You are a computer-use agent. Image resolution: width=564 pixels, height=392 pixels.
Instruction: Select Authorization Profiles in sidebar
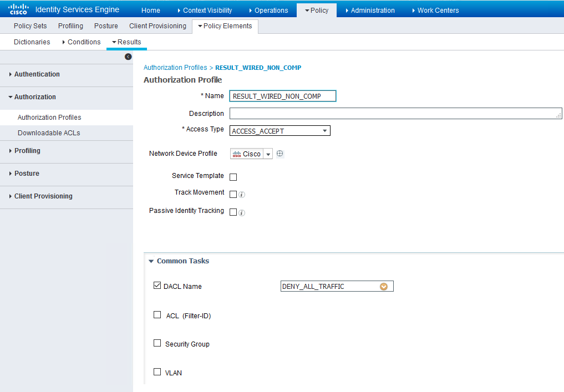(49, 117)
